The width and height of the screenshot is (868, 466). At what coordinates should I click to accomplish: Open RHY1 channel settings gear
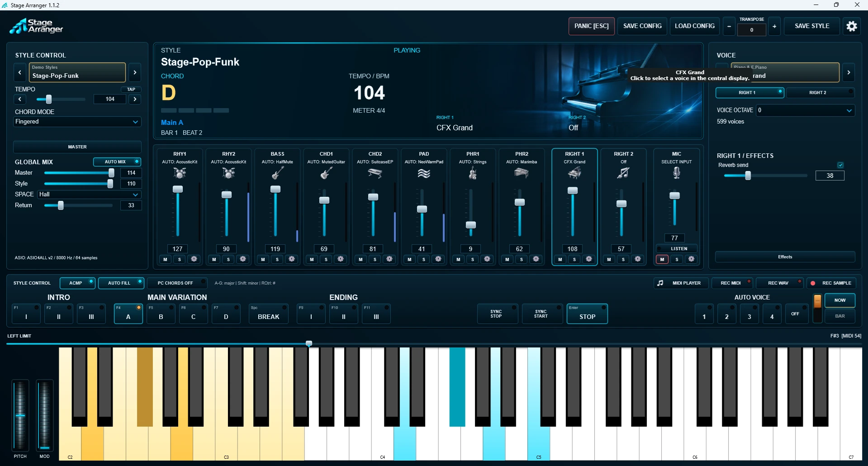click(194, 259)
